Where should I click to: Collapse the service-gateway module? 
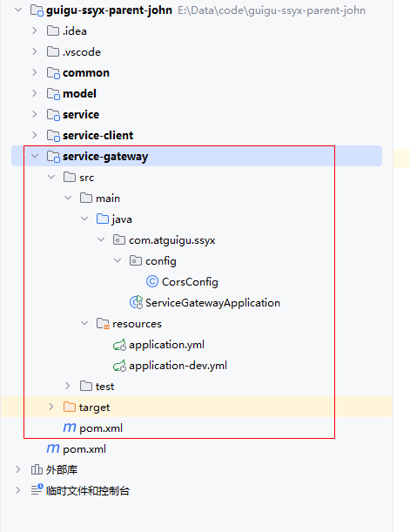click(x=35, y=156)
